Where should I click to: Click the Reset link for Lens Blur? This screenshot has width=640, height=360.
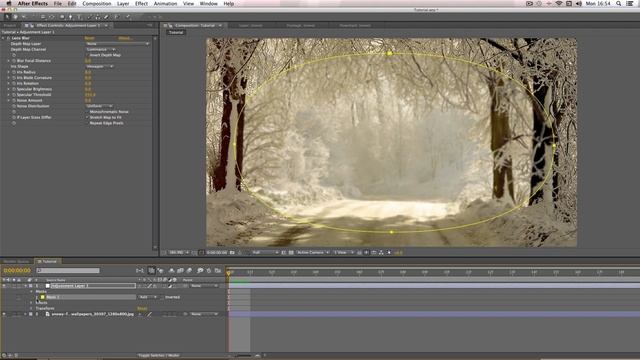point(89,38)
